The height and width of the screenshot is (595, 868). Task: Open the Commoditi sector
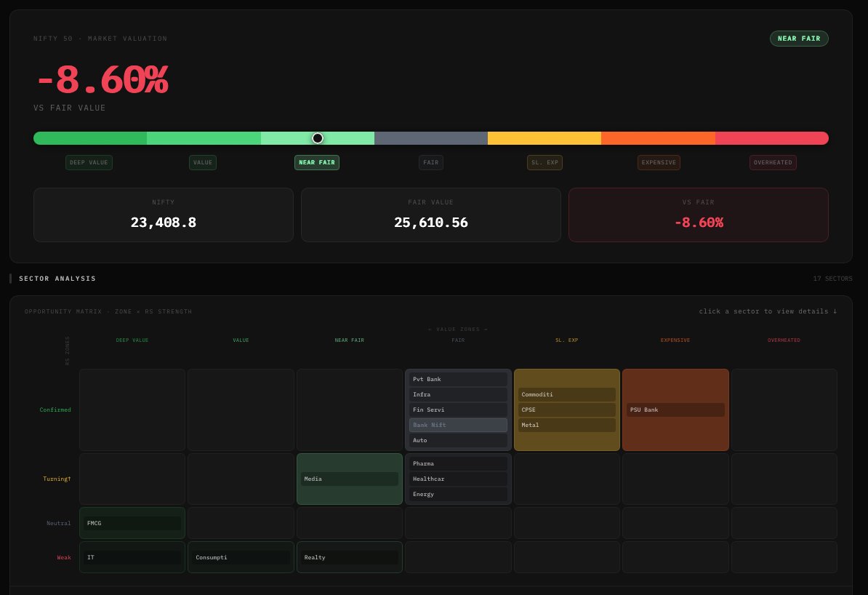click(x=567, y=394)
